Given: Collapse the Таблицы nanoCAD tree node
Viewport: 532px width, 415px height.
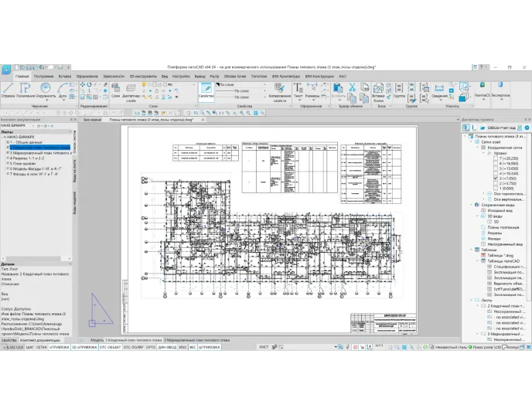Looking at the screenshot, I should (x=479, y=260).
